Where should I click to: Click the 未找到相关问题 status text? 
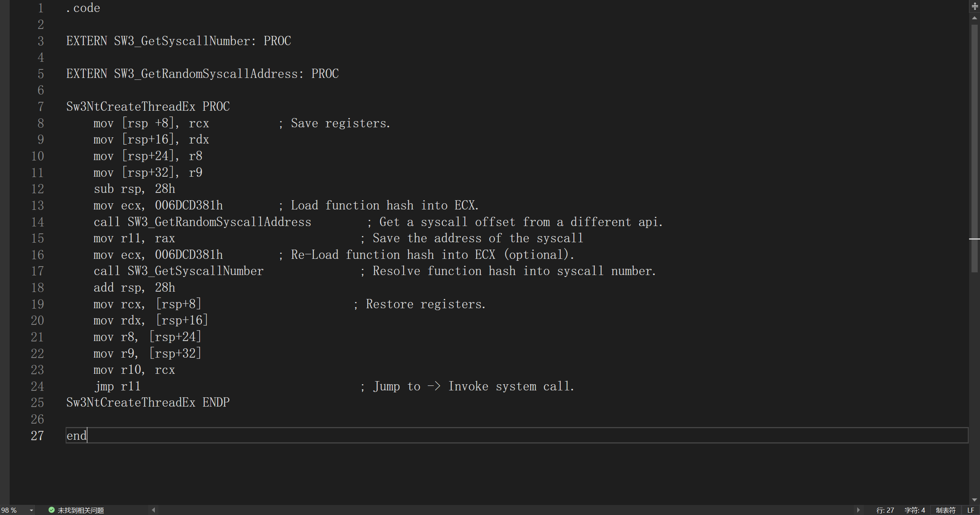coord(81,510)
